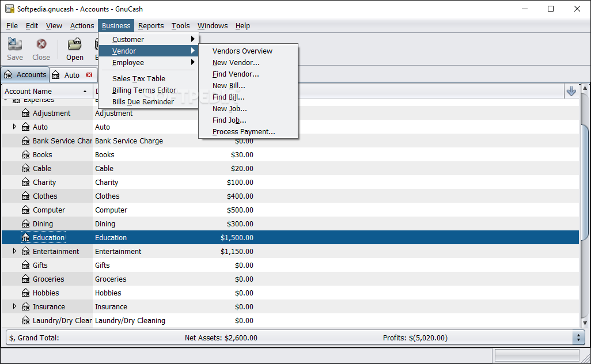Open the Windows menu

pos(213,25)
